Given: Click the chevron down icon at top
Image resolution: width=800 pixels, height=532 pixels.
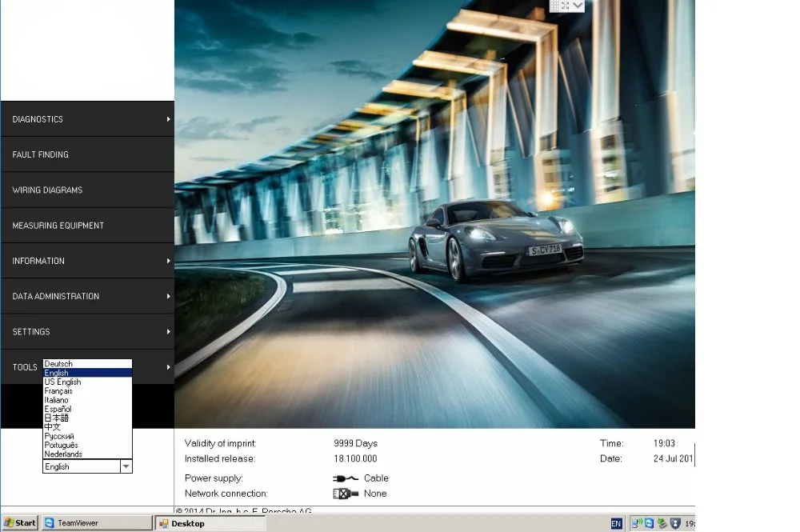Looking at the screenshot, I should (578, 6).
